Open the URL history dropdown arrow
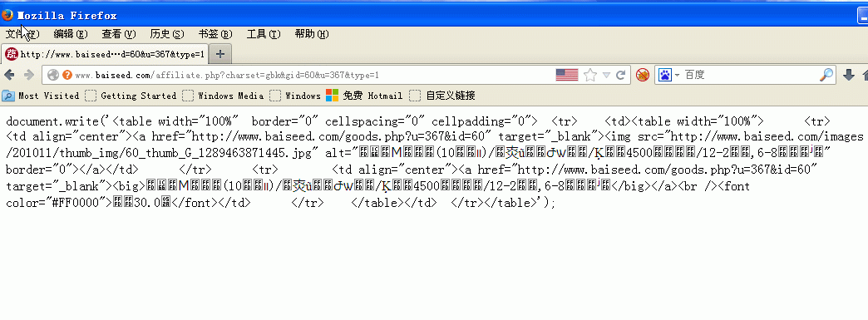The width and height of the screenshot is (868, 320). coord(606,76)
